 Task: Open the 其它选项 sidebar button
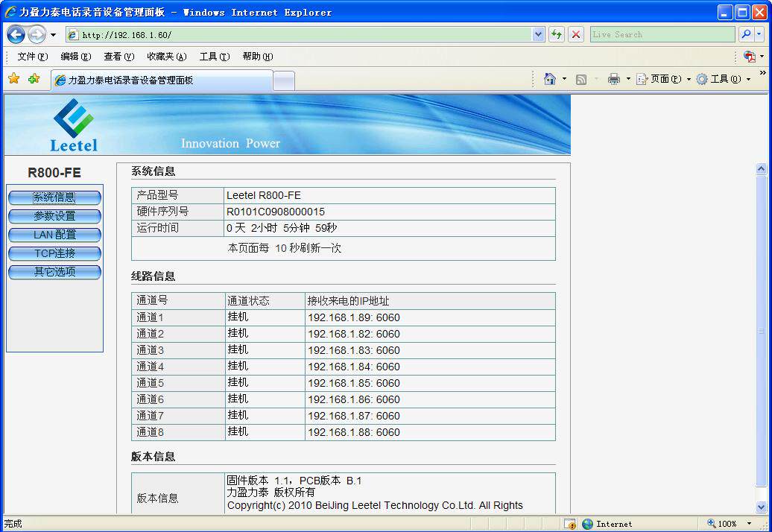pos(54,272)
